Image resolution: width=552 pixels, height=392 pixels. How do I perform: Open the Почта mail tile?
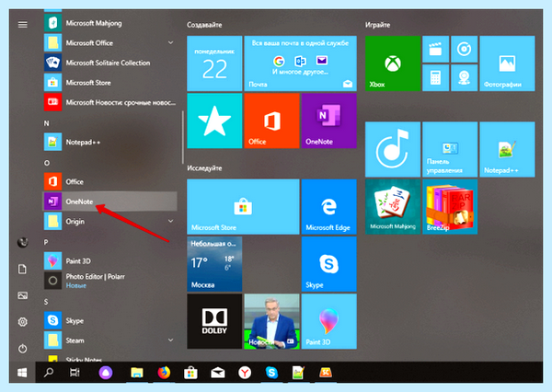pyautogui.click(x=300, y=63)
